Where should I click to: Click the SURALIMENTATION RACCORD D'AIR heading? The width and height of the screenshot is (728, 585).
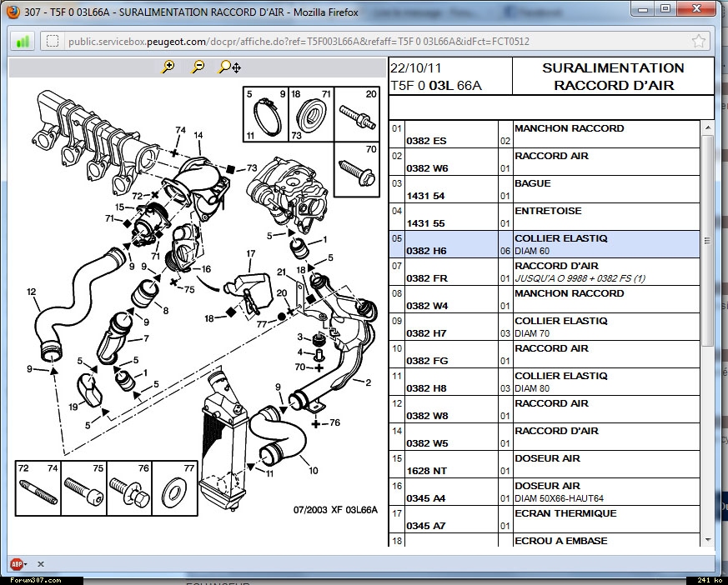tap(613, 77)
